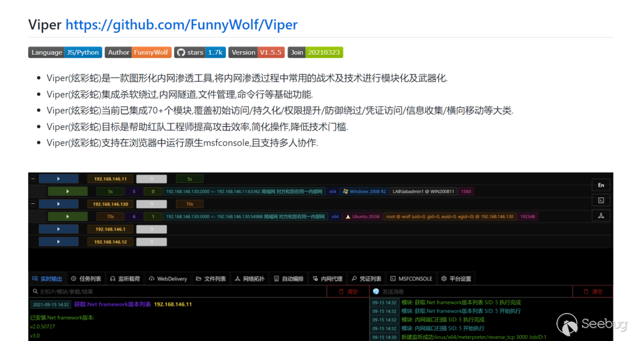Open the FunnyWolf/Viper GitHub link
The height and width of the screenshot is (341, 644).
click(x=181, y=24)
